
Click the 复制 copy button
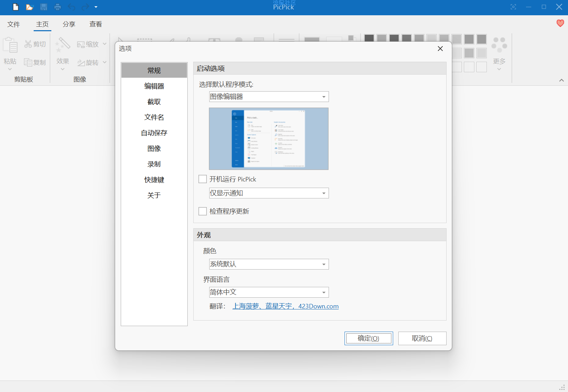35,62
